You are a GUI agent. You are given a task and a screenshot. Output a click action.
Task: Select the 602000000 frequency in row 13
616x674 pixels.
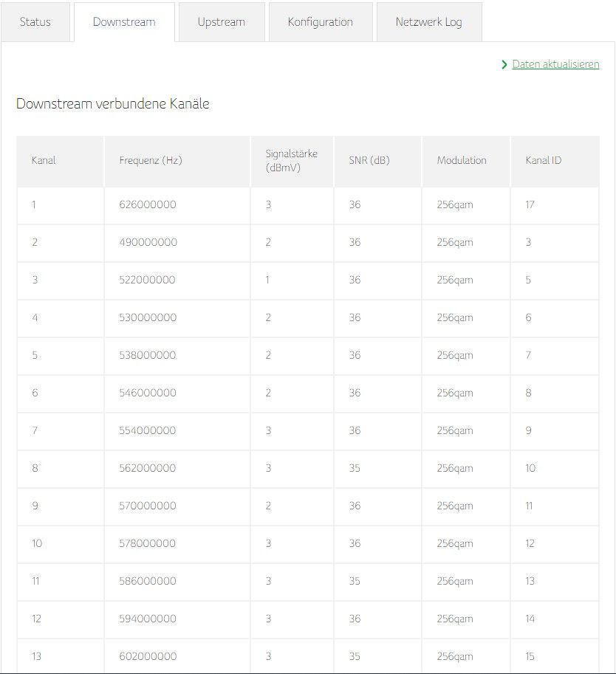[x=148, y=657]
